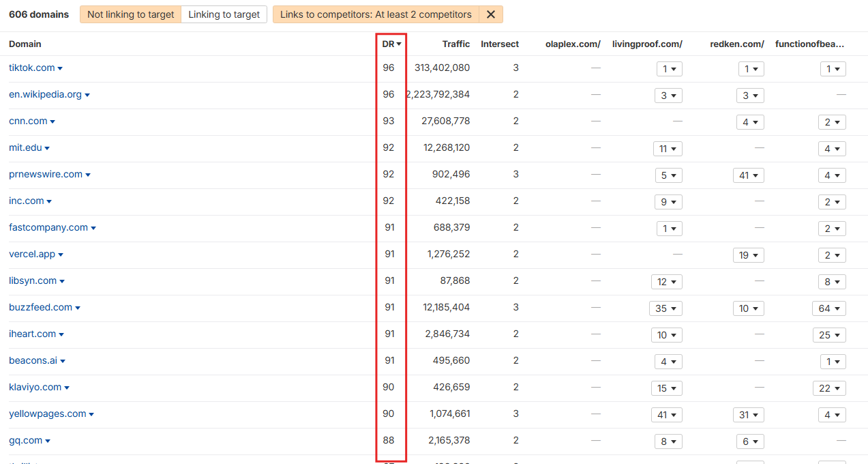Screen dimensions: 868x464
Task: Expand prnewswire.com livingproof 5 links
Action: click(669, 175)
